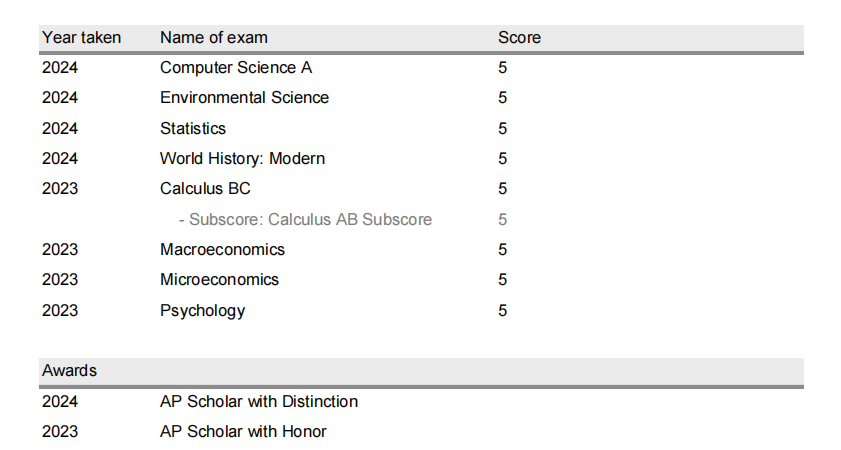841x450 pixels.
Task: Select the Environmental Science exam name
Action: tap(244, 98)
